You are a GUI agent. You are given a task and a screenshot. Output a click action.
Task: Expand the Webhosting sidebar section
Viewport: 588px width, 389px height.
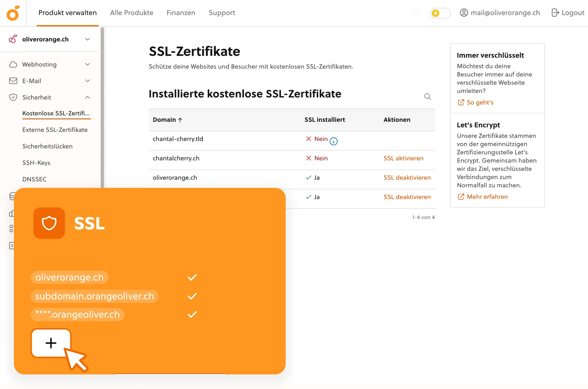click(x=87, y=64)
